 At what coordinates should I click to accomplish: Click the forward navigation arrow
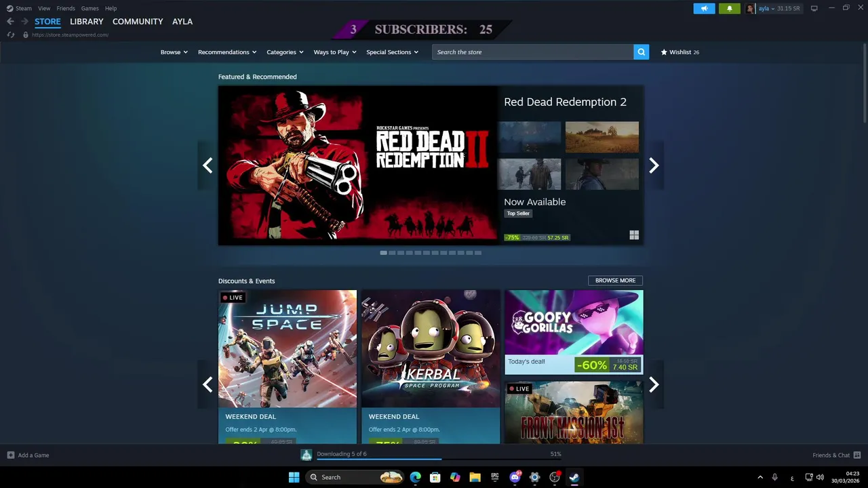24,22
